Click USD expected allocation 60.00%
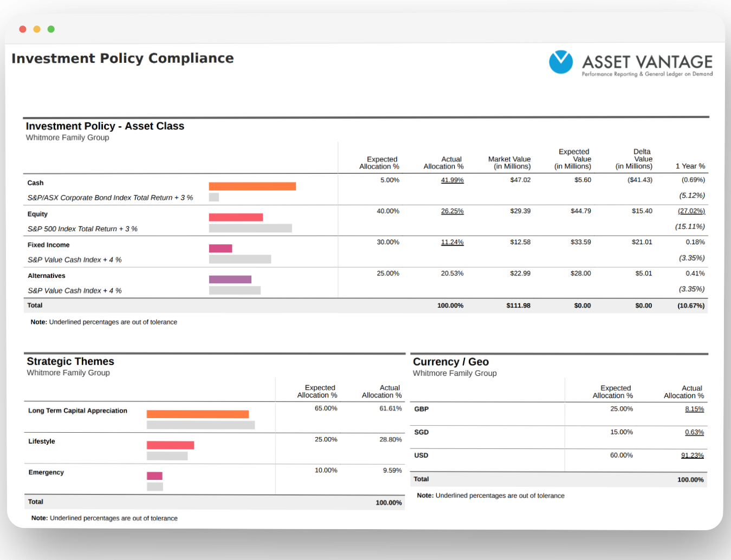The height and width of the screenshot is (560, 731). pos(622,455)
